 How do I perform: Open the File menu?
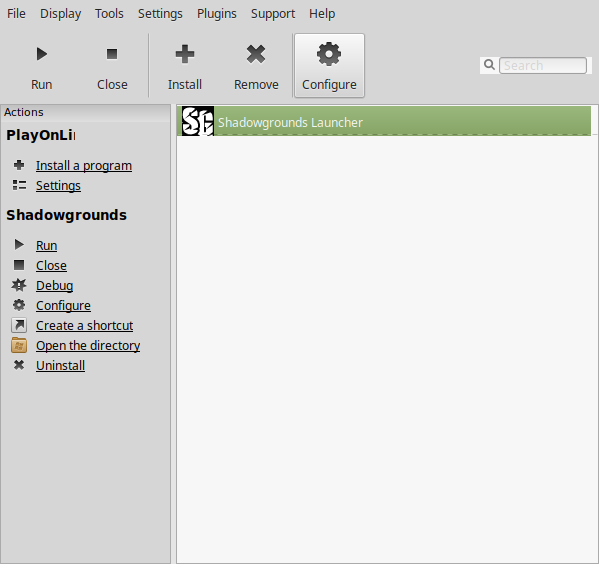[x=16, y=14]
